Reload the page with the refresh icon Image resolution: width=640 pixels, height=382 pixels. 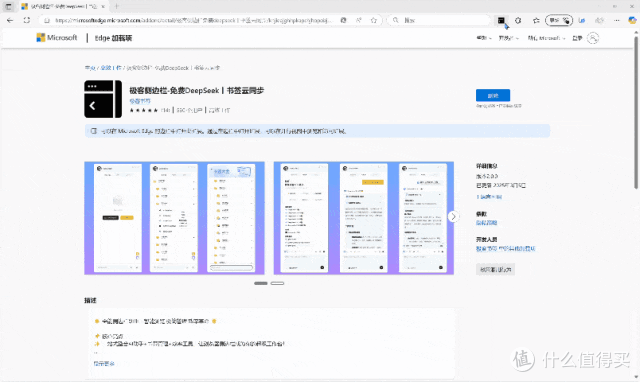27,20
